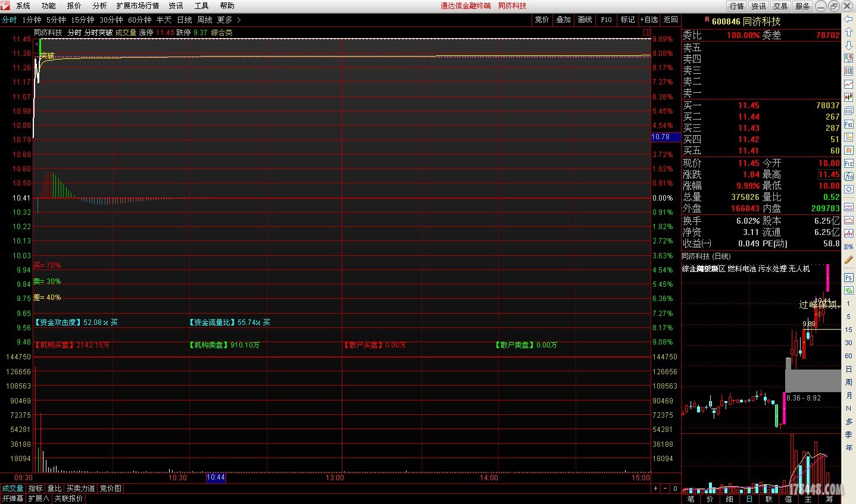
Task: Open the 扩展市场行情 menu
Action: tap(138, 5)
